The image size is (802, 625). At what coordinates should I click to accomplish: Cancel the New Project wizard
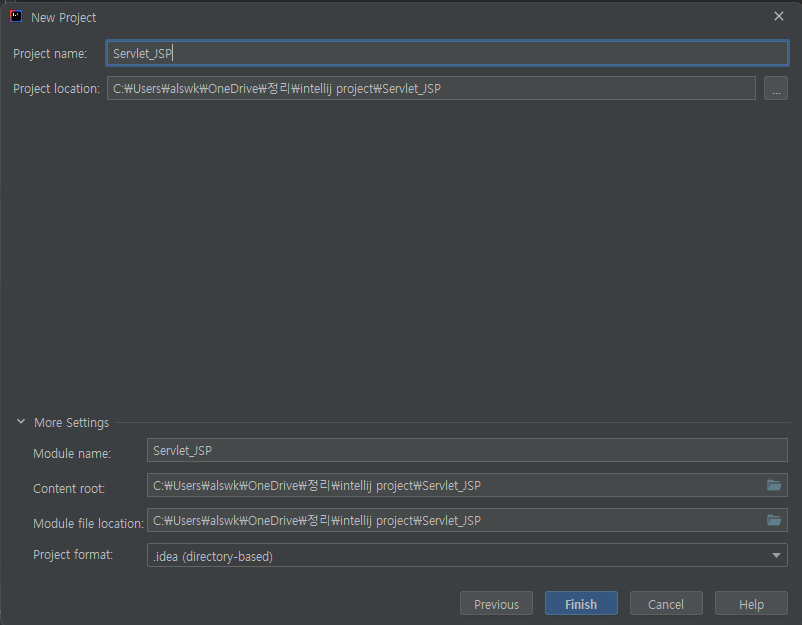(666, 604)
